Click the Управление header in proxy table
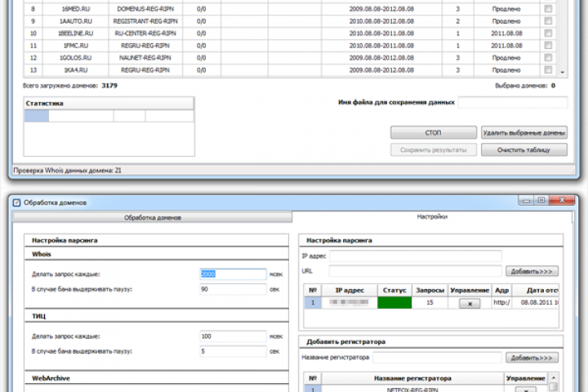This screenshot has height=392, width=588. [x=470, y=290]
